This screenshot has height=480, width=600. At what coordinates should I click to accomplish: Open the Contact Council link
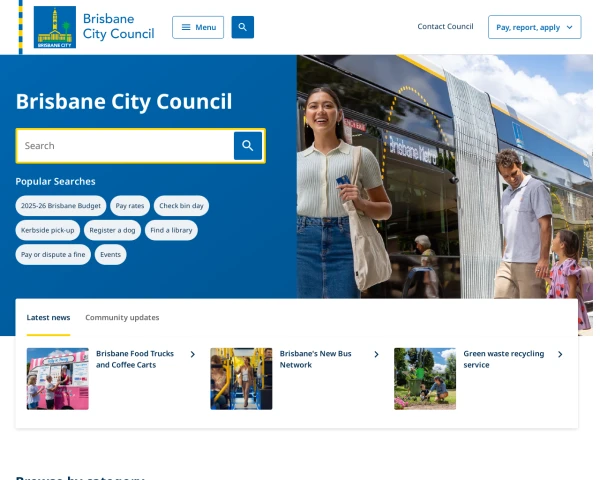point(445,26)
